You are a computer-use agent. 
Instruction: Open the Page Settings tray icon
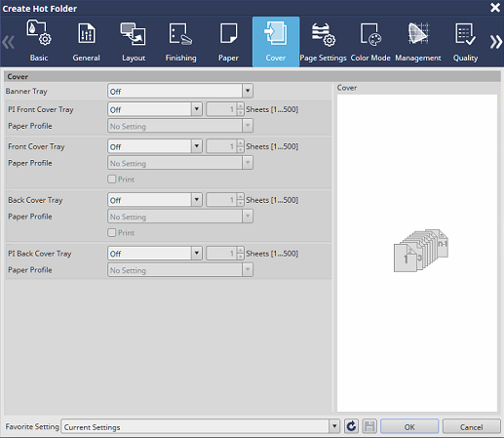click(324, 34)
